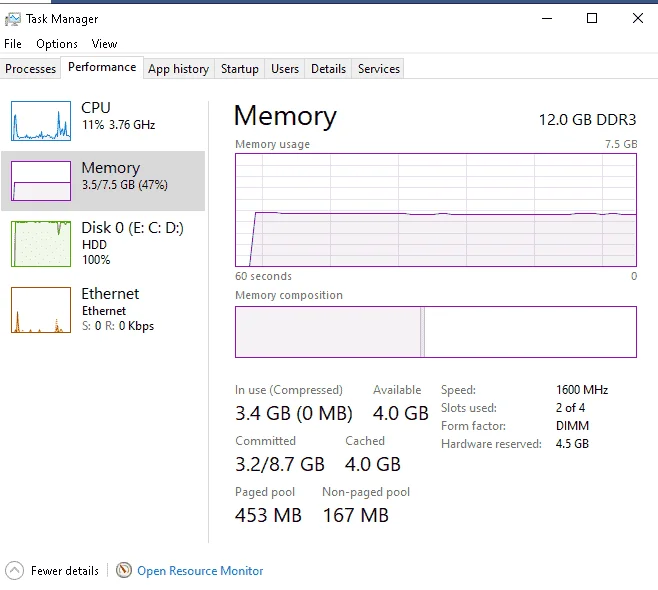Switch to the Details tab
The width and height of the screenshot is (658, 590).
[328, 69]
